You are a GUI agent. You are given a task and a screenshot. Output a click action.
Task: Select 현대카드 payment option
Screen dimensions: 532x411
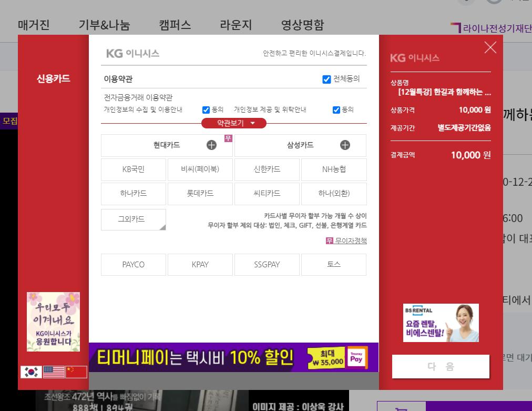tap(167, 145)
